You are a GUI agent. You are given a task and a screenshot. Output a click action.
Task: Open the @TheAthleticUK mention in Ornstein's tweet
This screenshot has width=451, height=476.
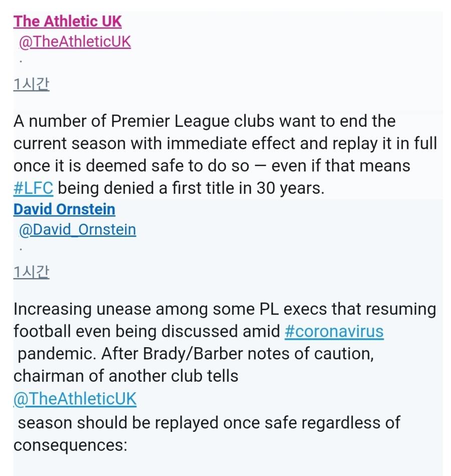[x=75, y=399]
